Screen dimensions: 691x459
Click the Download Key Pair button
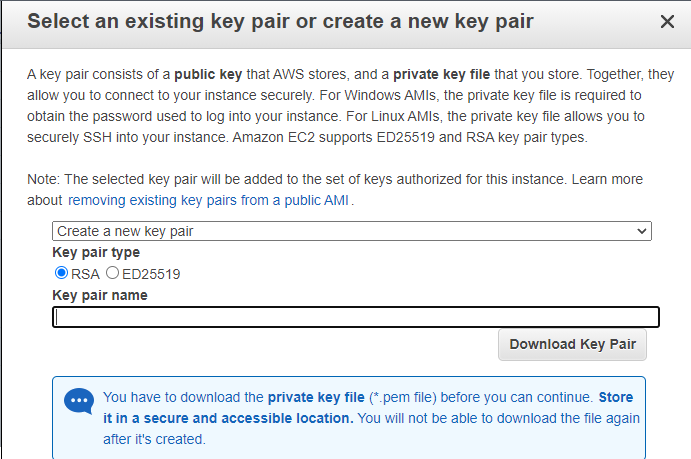click(573, 344)
